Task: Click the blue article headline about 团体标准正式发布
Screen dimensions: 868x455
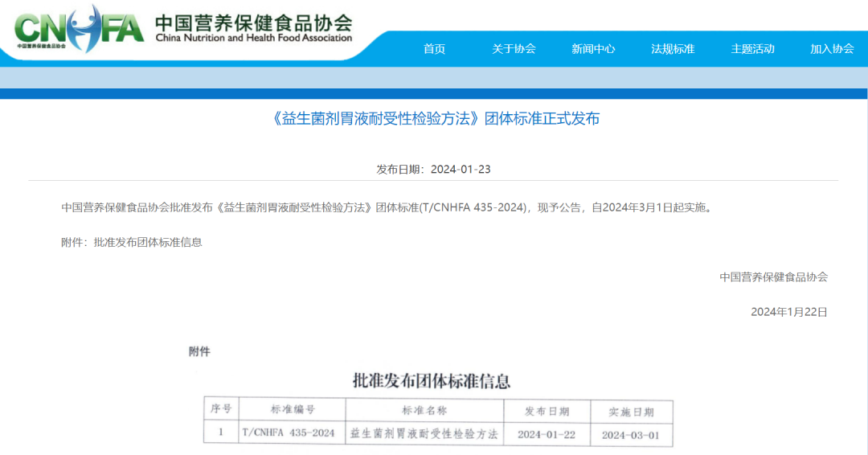Action: (433, 119)
